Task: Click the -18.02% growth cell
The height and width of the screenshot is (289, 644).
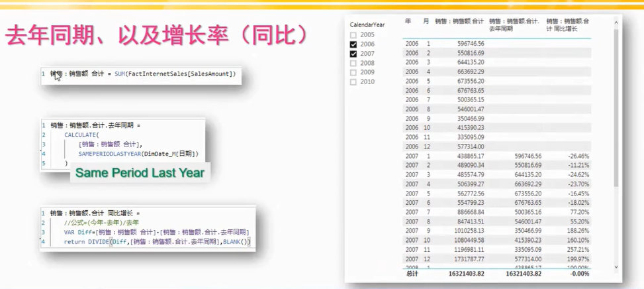Action: (x=578, y=203)
